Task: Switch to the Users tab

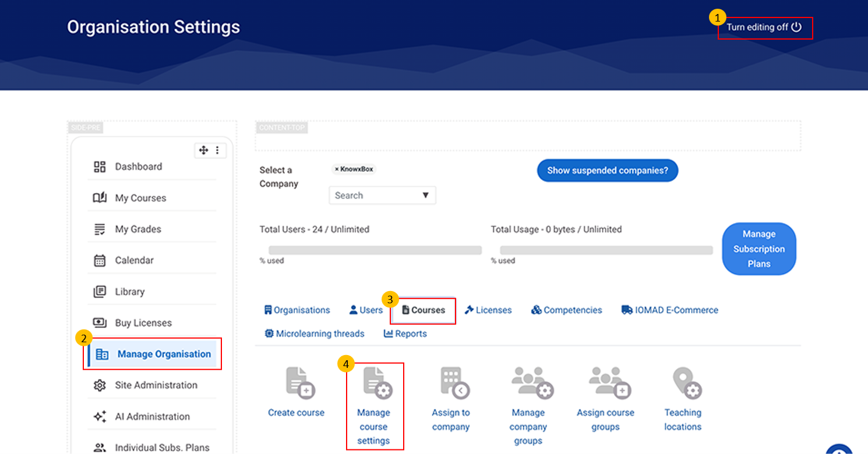Action: click(x=366, y=310)
